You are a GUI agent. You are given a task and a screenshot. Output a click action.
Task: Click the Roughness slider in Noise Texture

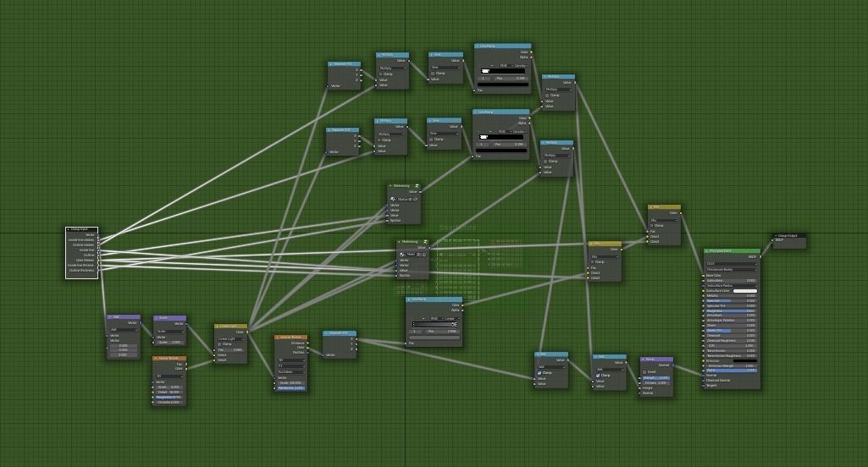point(169,398)
